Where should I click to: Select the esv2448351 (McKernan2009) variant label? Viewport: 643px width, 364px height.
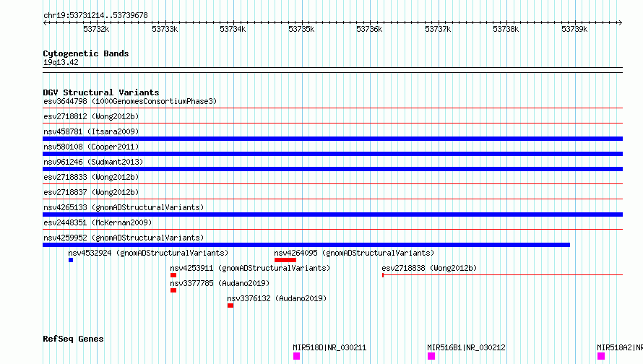(x=98, y=222)
